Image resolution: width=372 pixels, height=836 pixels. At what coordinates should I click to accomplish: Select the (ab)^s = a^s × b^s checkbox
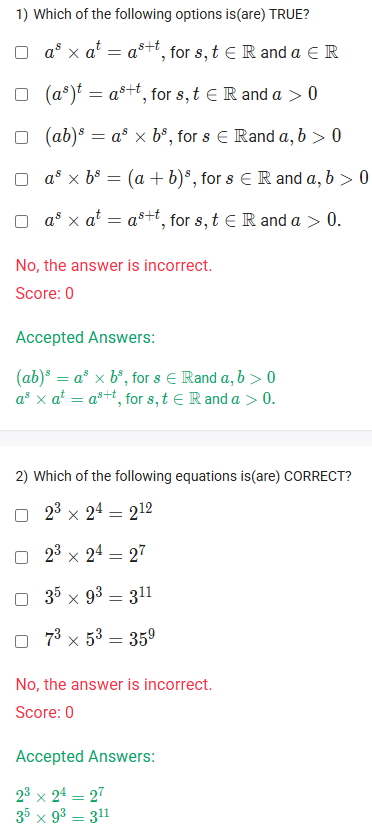(21, 137)
